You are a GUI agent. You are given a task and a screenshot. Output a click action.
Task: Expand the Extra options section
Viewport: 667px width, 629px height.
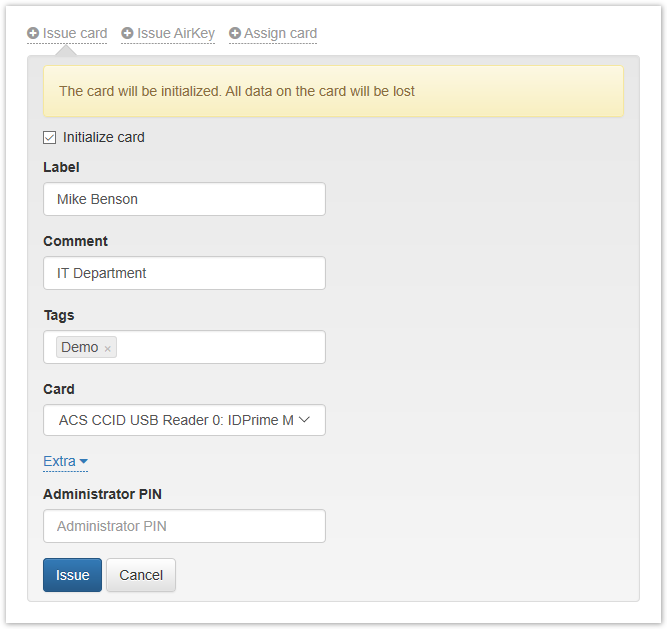[60, 461]
